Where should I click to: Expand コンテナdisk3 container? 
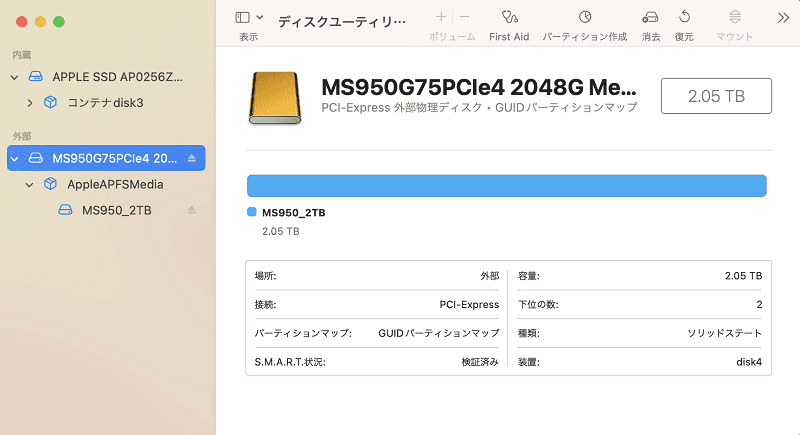pos(30,103)
